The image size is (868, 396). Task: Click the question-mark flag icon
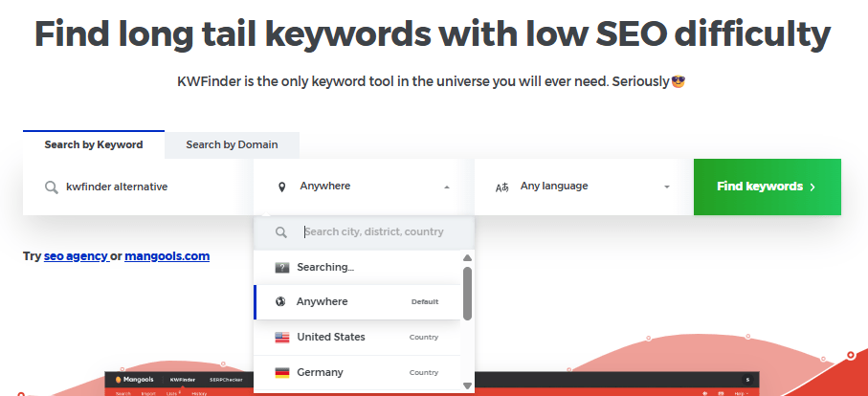point(282,268)
